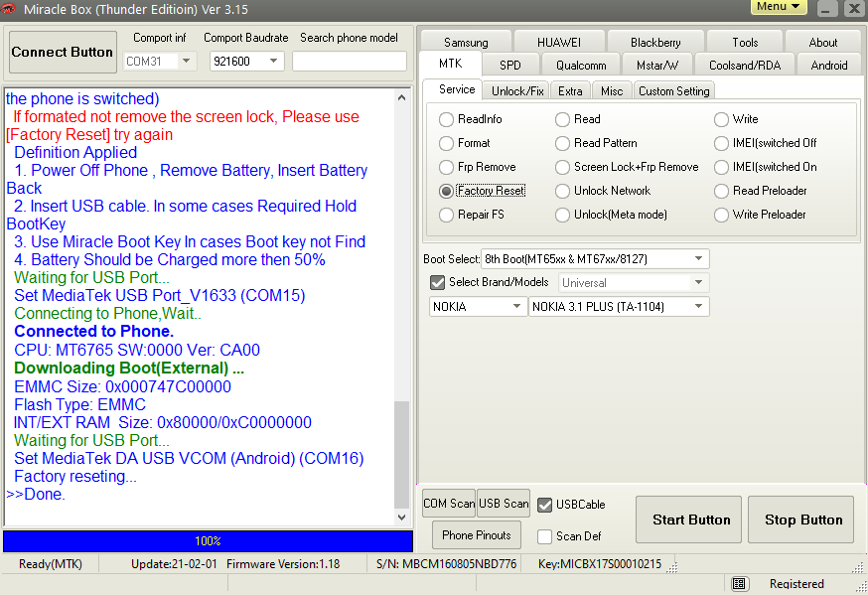Select the IMEI(switched On) radio option
The height and width of the screenshot is (595, 868).
(x=721, y=167)
